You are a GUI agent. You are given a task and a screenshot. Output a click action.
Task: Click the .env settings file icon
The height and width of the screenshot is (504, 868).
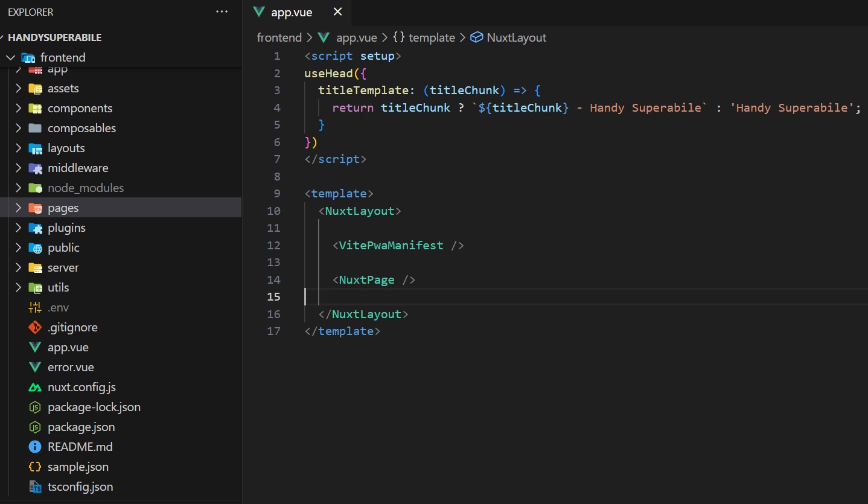pyautogui.click(x=35, y=308)
